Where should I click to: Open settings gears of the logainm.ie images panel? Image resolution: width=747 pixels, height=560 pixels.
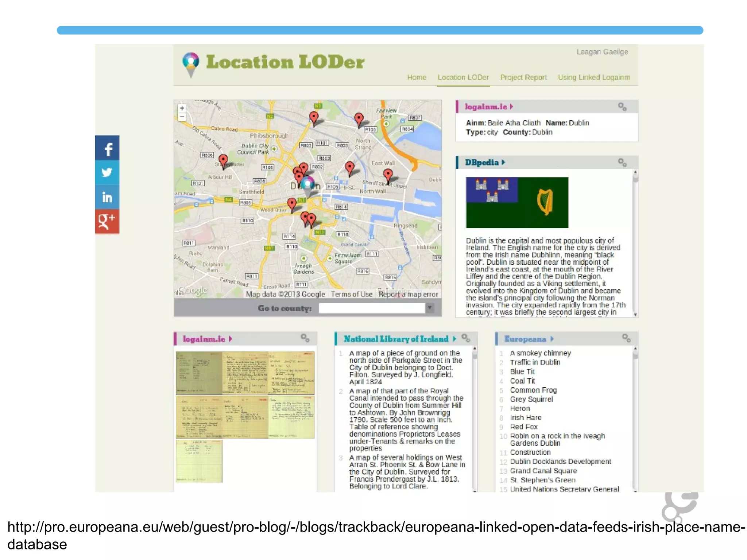tap(305, 338)
